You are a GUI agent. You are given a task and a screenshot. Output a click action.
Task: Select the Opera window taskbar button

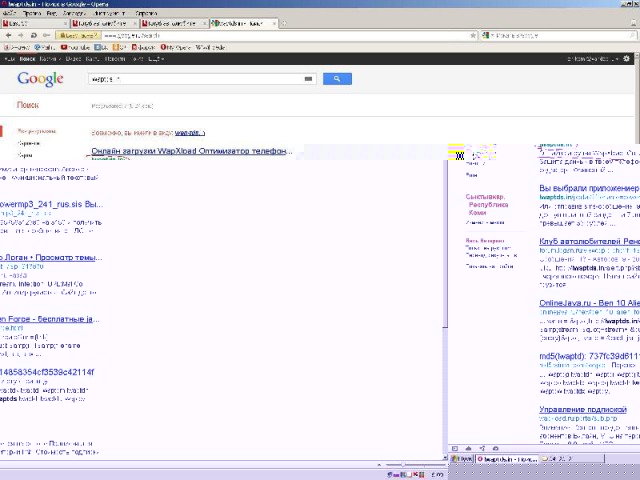(507, 459)
